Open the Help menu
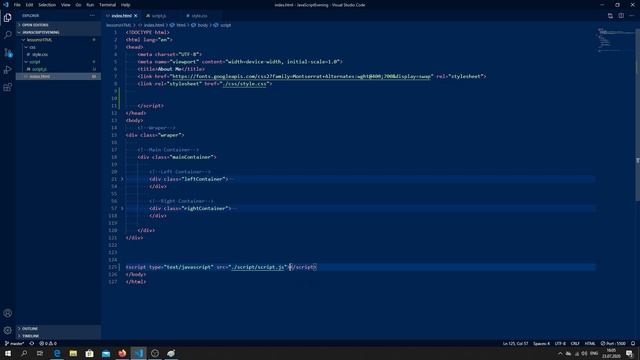Image resolution: width=640 pixels, height=360 pixels. pos(125,5)
